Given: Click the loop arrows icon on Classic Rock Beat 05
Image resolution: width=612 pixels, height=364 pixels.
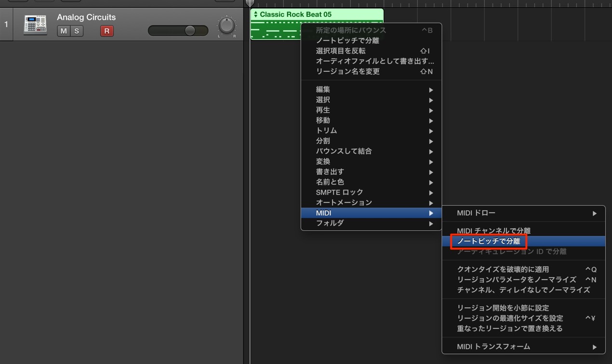Looking at the screenshot, I should [255, 14].
